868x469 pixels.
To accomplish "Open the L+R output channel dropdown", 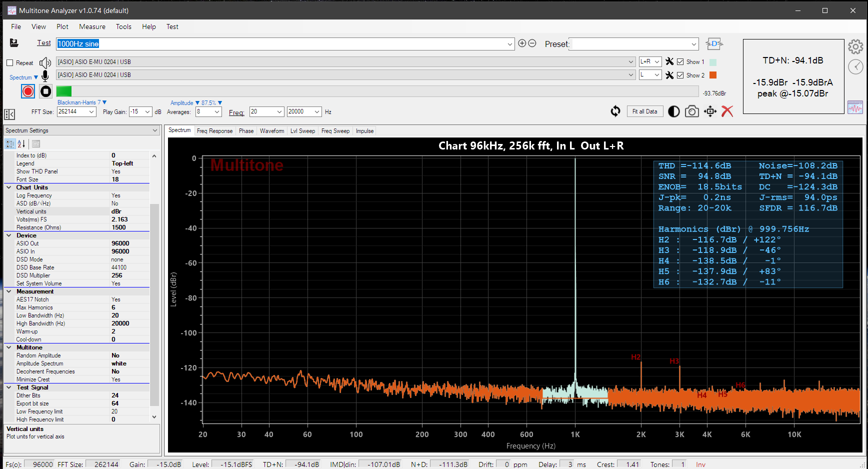I will [x=657, y=61].
